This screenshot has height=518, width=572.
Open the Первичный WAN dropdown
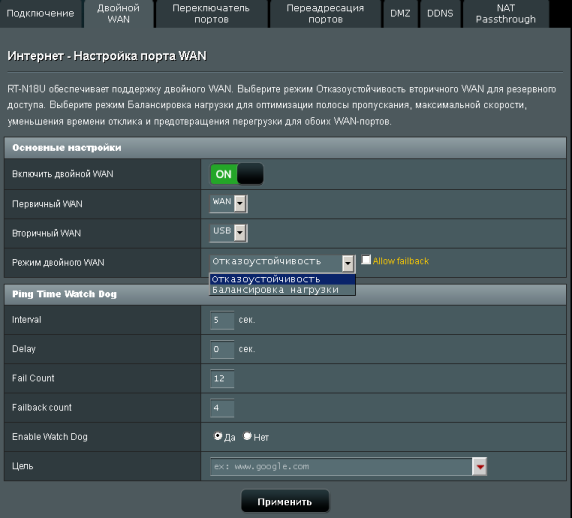click(228, 204)
